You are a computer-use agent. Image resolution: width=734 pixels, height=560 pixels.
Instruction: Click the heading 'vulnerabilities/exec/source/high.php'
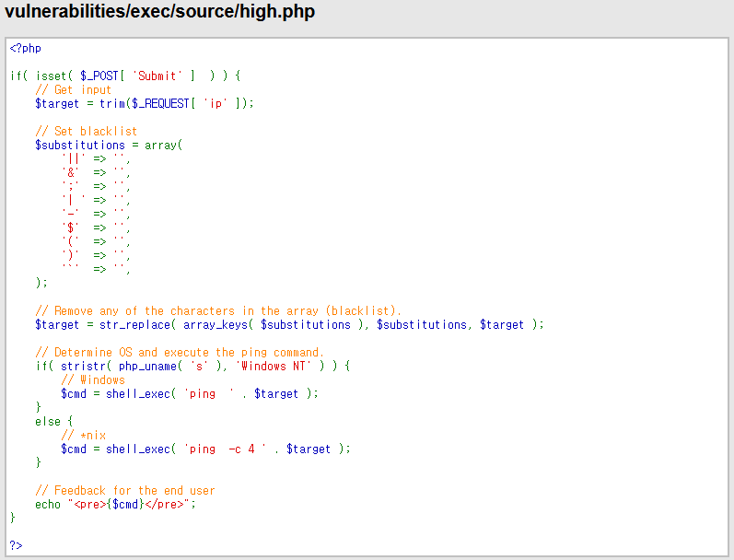[x=159, y=11]
